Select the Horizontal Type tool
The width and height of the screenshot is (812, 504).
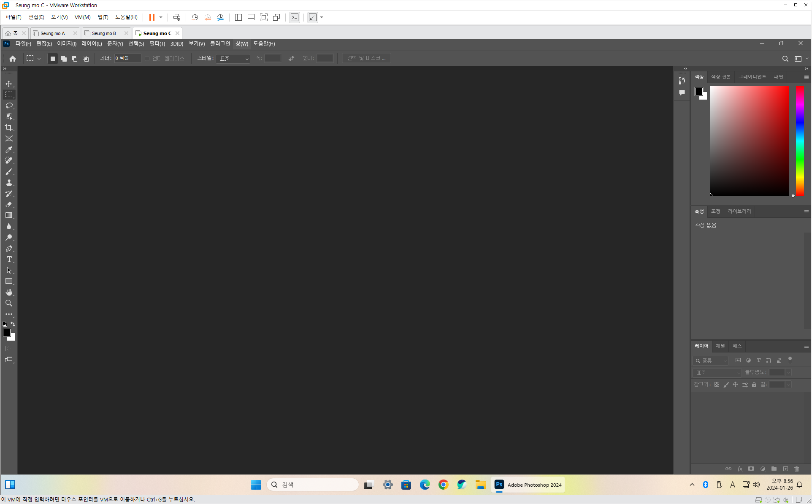(9, 259)
